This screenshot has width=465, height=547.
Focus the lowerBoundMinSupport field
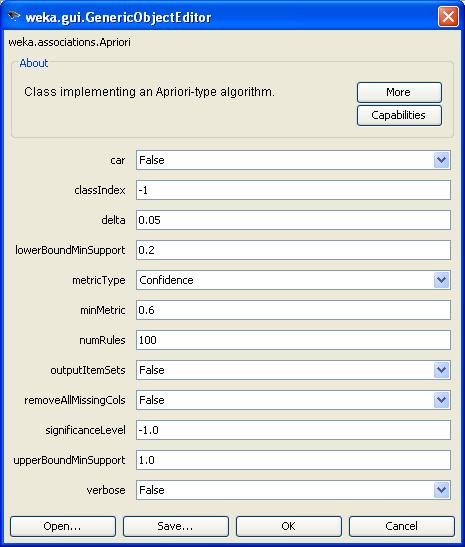tap(293, 250)
